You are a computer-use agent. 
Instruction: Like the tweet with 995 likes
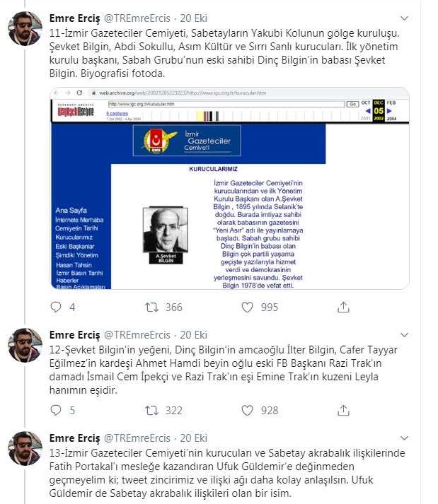coord(247,307)
